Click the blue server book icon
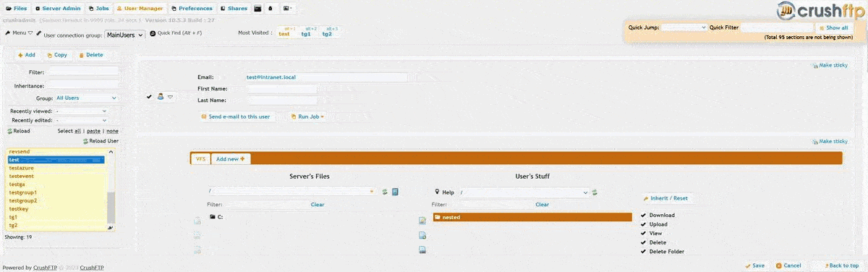Viewport: 868px width, 272px height. pos(395,192)
